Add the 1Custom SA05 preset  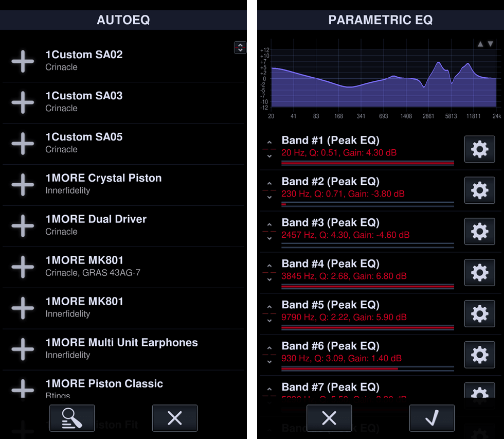click(23, 144)
